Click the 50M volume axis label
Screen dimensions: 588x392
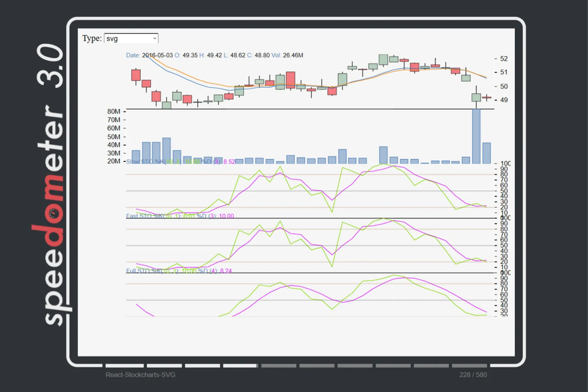click(114, 137)
